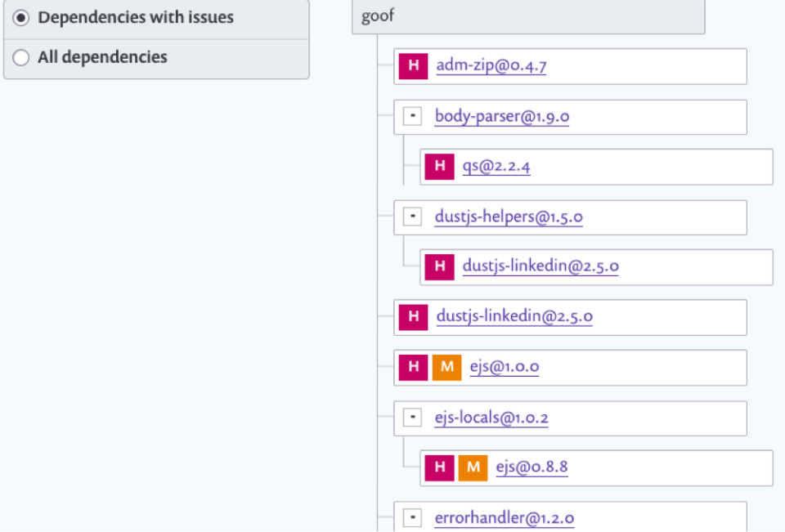
Task: Collapse the errorhandler@1.2.0 node
Action: click(412, 517)
